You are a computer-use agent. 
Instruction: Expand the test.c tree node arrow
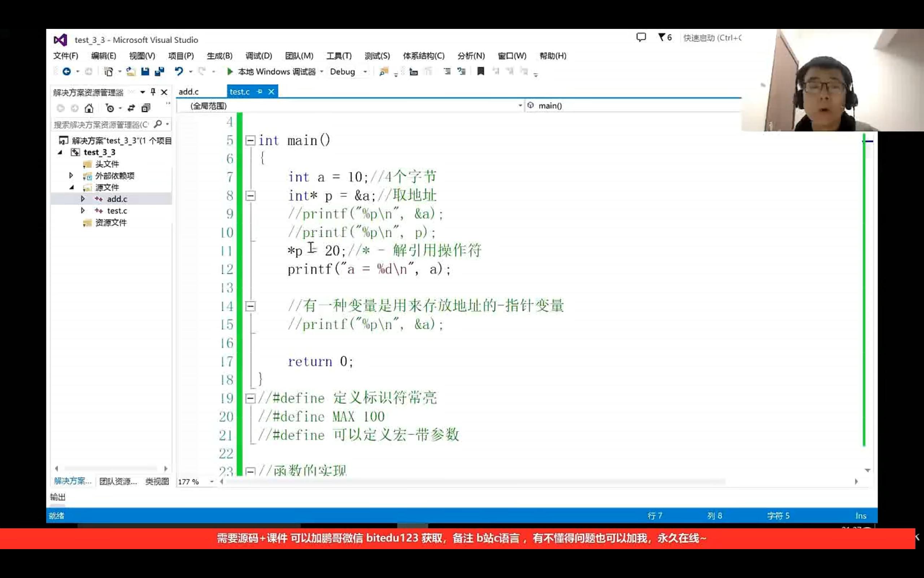tap(82, 211)
